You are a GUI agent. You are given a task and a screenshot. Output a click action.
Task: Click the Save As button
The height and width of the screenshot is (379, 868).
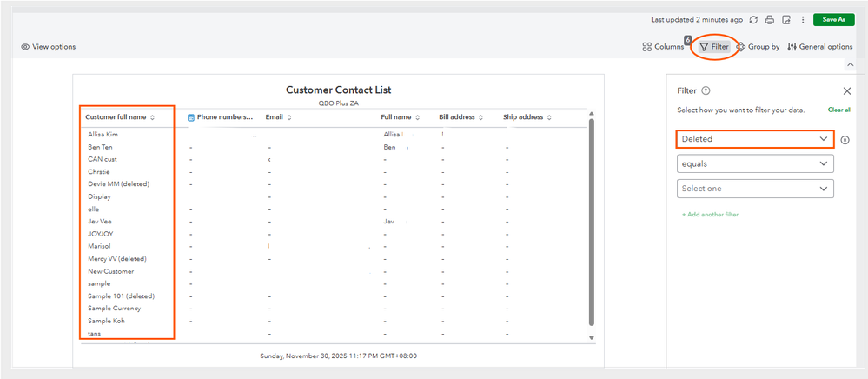[833, 20]
